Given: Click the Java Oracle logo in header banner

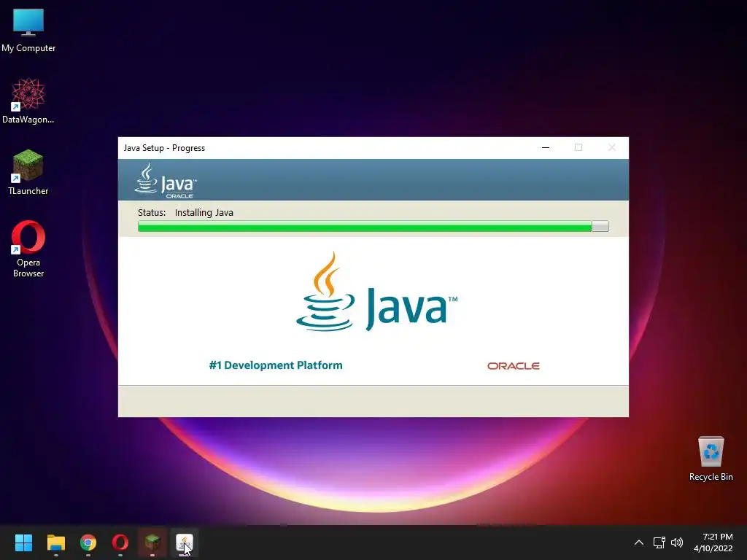Looking at the screenshot, I should [166, 181].
